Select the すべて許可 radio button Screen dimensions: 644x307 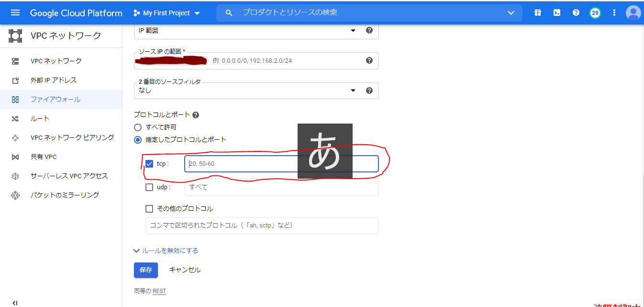coord(138,127)
